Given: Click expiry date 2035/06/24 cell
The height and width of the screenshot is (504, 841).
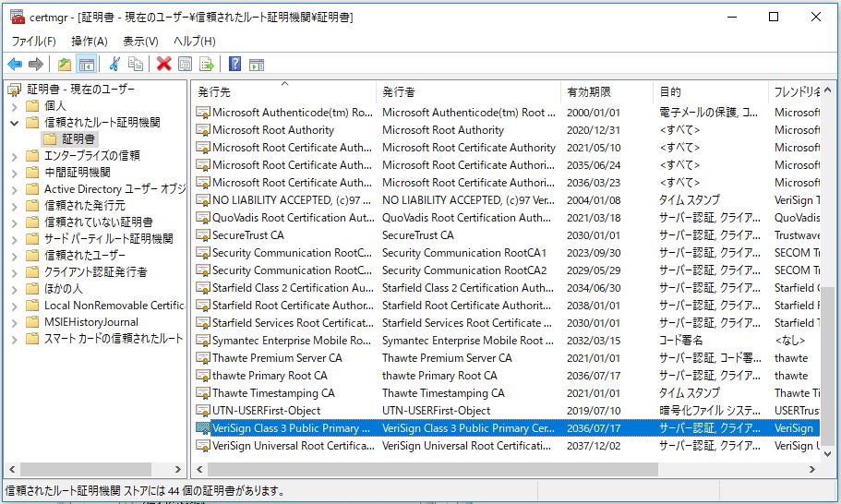Looking at the screenshot, I should (x=594, y=165).
